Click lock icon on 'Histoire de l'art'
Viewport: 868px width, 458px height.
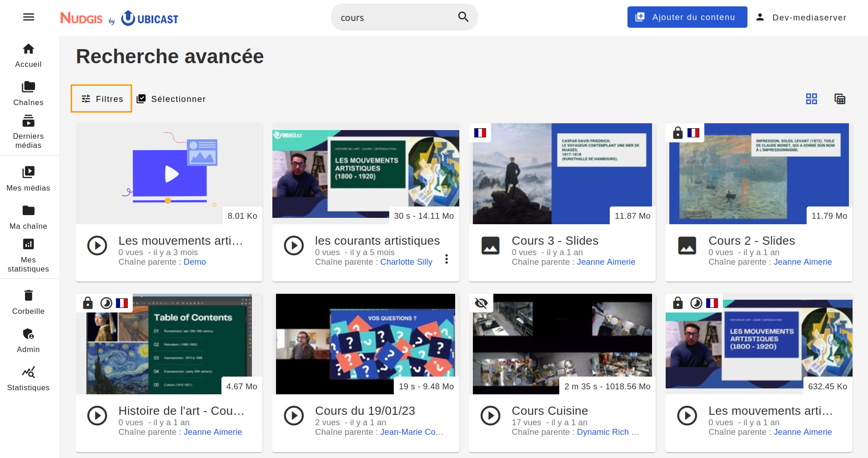[x=88, y=303]
